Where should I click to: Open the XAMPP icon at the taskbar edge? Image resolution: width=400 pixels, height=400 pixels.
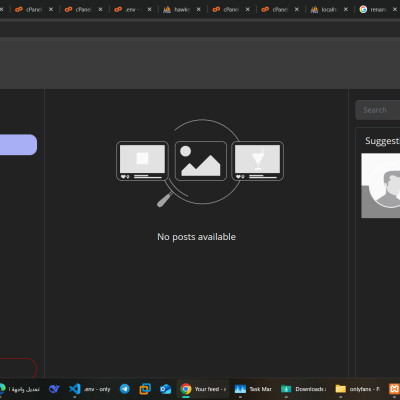point(394,389)
